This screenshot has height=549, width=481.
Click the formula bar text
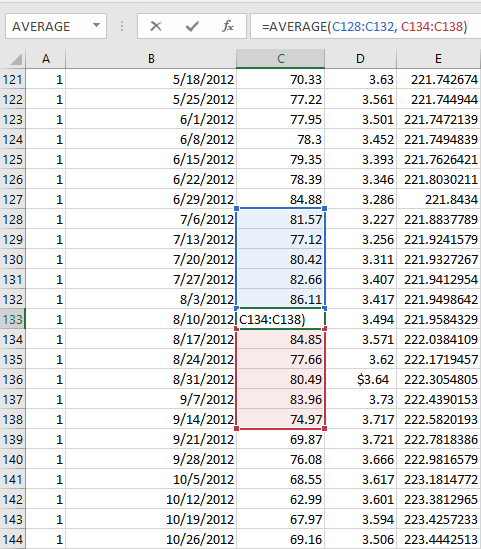point(364,26)
